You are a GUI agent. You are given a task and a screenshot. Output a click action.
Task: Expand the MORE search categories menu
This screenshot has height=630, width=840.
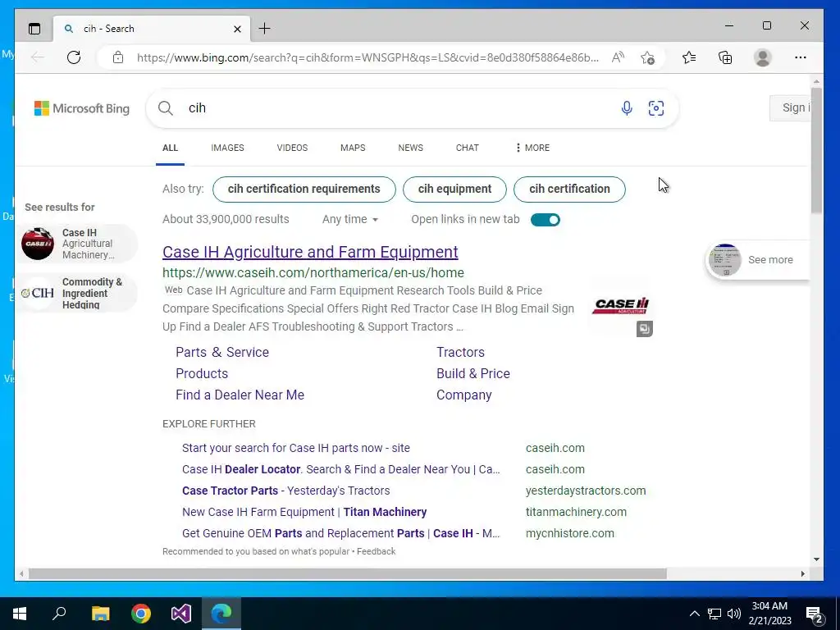pyautogui.click(x=532, y=148)
